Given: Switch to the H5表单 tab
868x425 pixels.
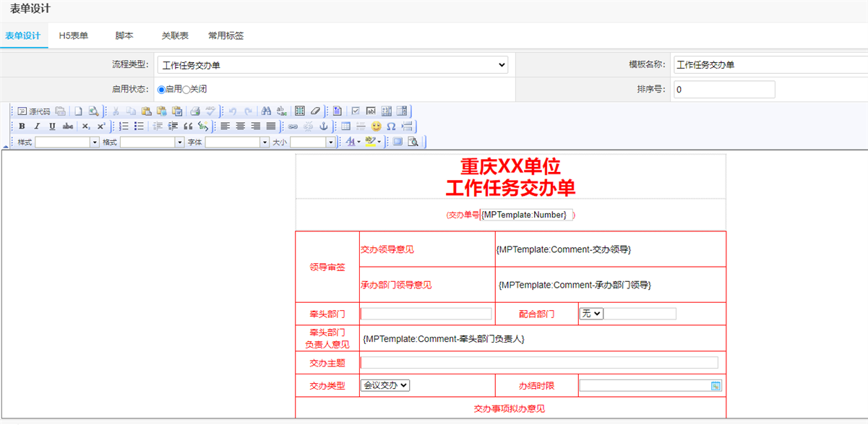Looking at the screenshot, I should pyautogui.click(x=74, y=35).
